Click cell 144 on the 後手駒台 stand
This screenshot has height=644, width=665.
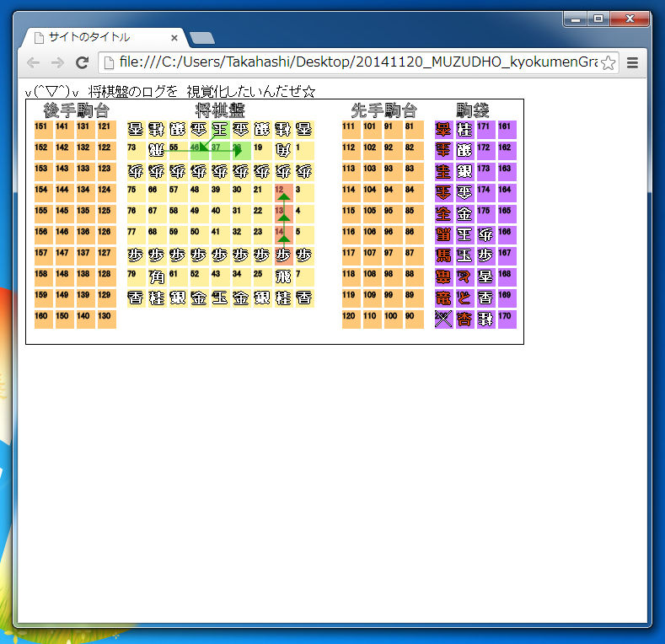64,192
